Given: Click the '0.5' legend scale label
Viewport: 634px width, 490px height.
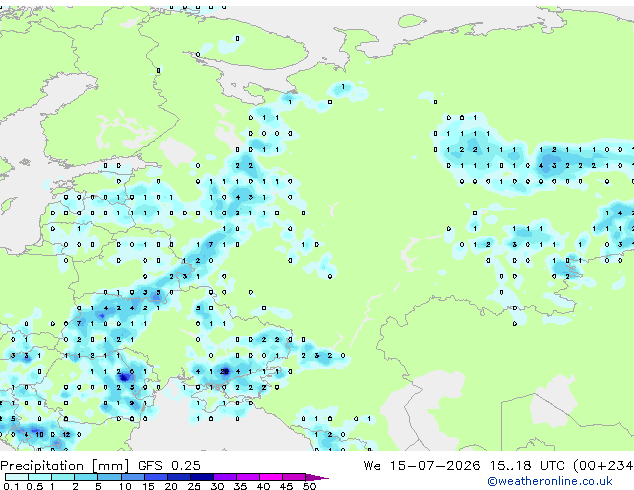Looking at the screenshot, I should pos(35,486).
